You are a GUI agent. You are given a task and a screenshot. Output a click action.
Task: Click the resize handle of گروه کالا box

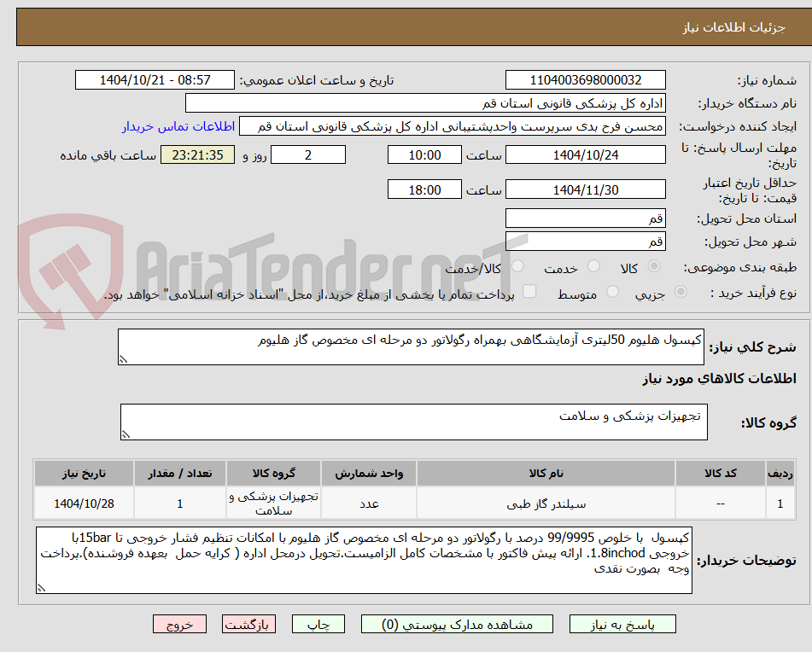click(x=126, y=434)
